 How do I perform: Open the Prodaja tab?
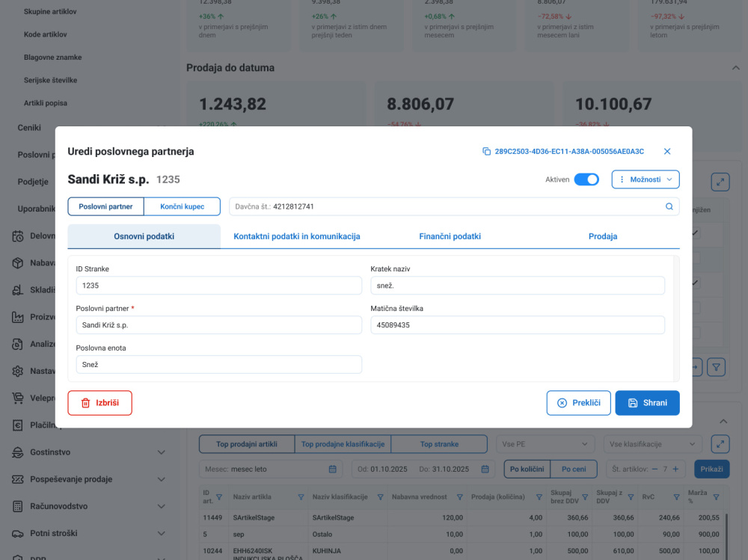click(x=602, y=236)
